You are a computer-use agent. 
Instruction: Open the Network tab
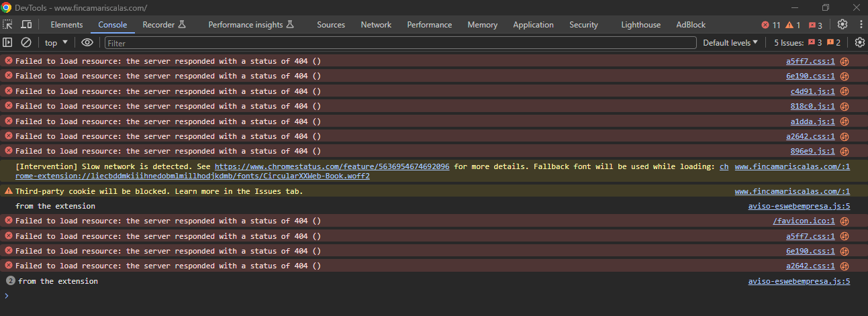(376, 25)
